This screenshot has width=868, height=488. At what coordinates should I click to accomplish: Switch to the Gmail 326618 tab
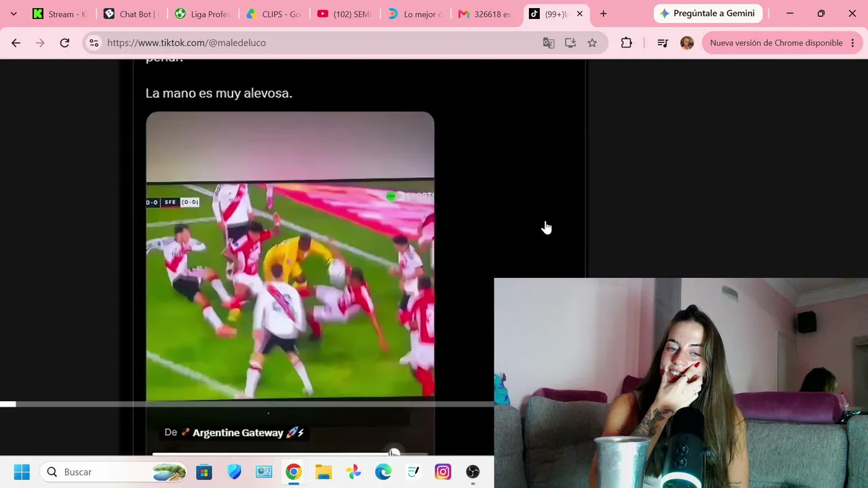coord(486,14)
